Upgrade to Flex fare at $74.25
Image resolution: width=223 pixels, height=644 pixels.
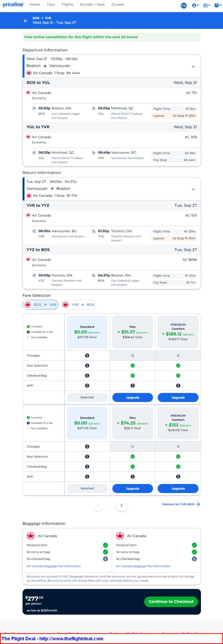(x=132, y=488)
